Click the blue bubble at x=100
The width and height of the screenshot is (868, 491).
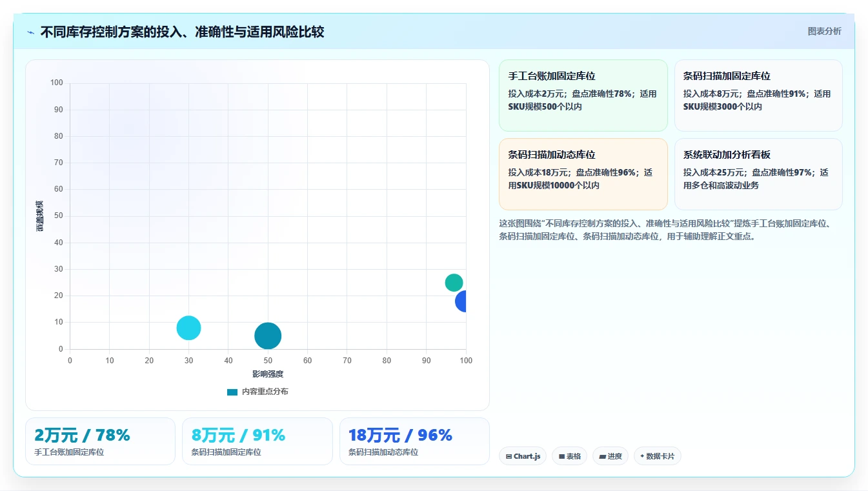(x=461, y=301)
